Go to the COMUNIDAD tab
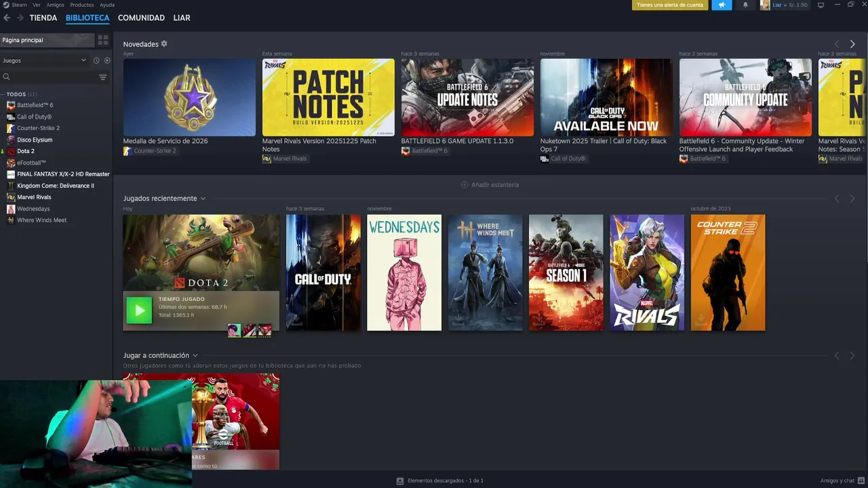Screen dimensions: 868x488 [x=141, y=18]
